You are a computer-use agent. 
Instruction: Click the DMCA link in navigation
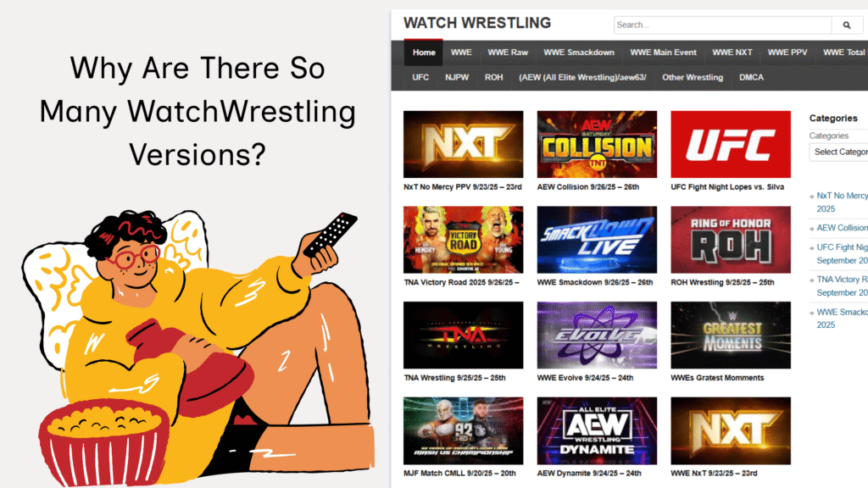751,77
